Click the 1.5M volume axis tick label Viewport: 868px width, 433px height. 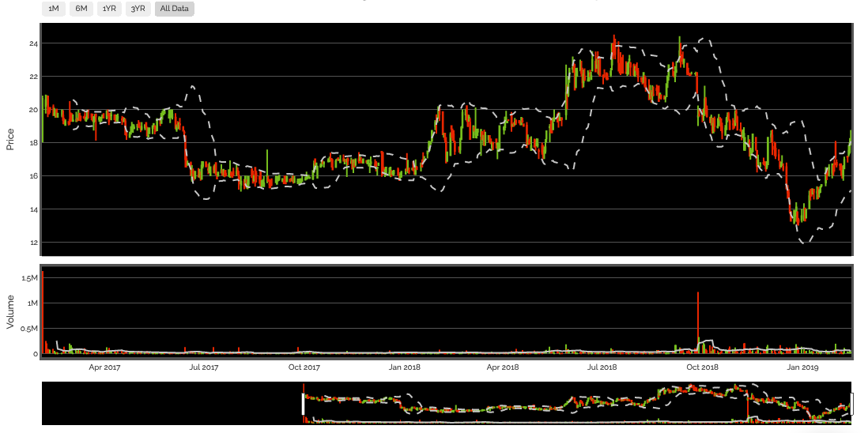(x=30, y=278)
